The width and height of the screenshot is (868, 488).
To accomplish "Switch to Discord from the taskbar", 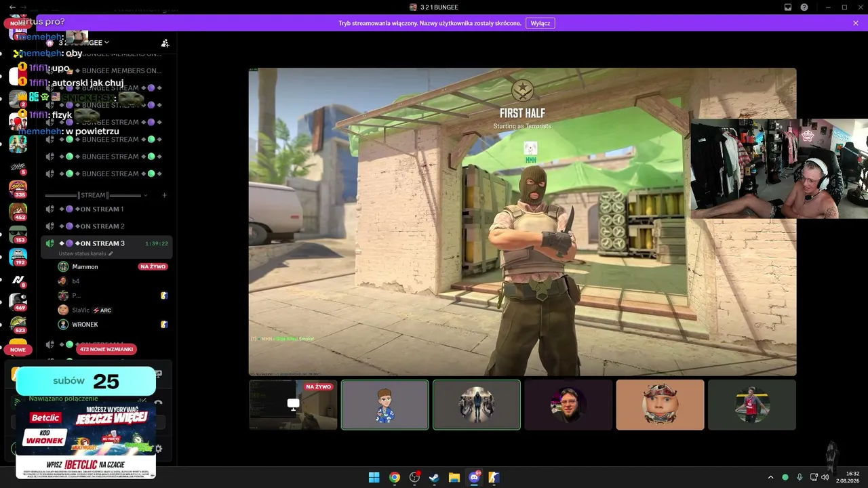I will pos(474,477).
